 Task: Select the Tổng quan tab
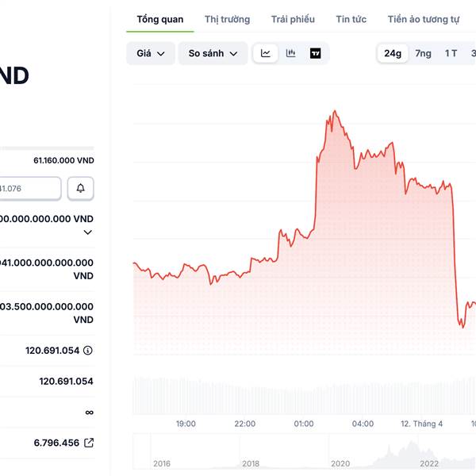pos(159,19)
